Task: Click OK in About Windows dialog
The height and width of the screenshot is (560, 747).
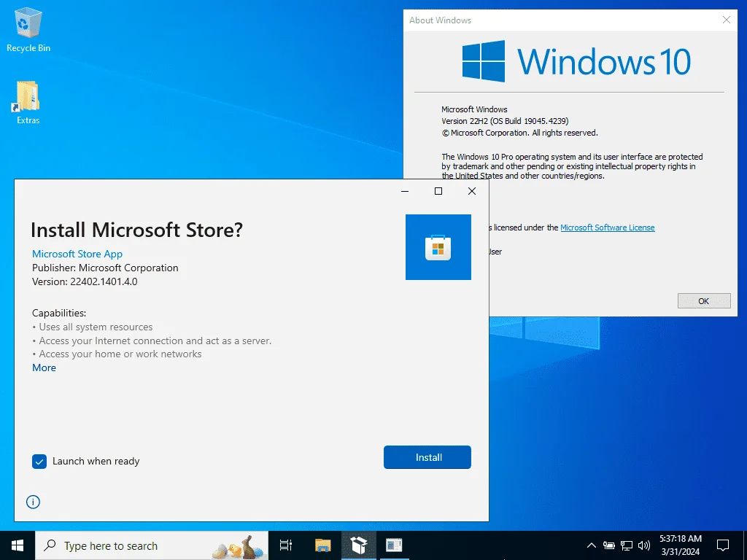Action: tap(704, 301)
